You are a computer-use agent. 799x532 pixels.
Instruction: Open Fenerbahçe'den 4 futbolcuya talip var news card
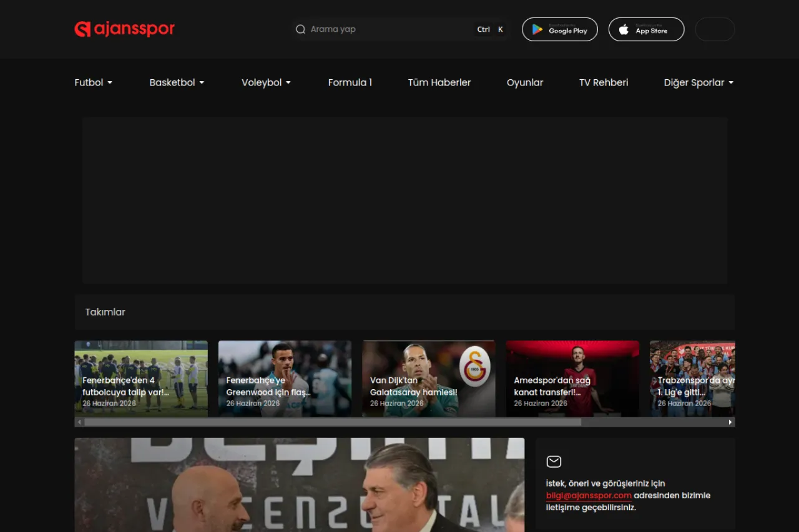(141, 379)
